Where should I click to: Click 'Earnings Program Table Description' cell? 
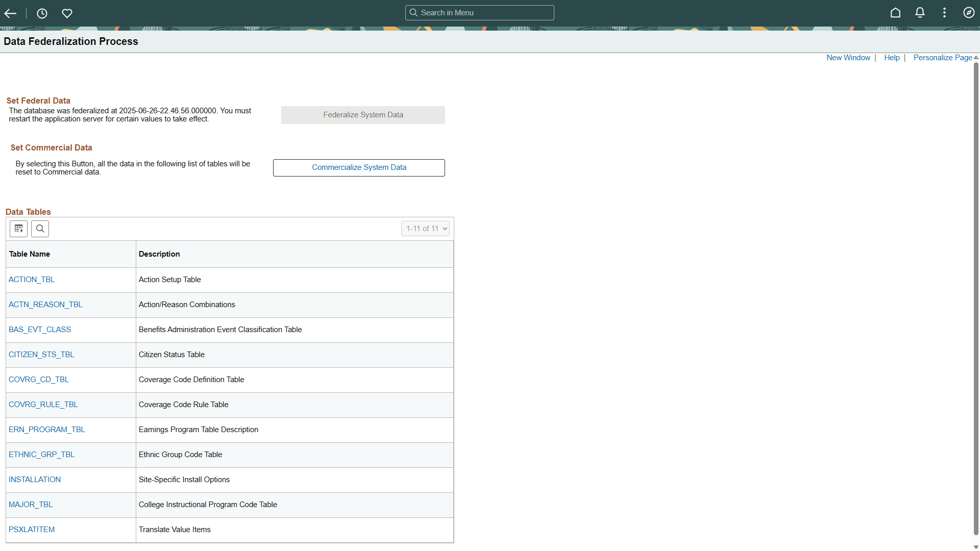[295, 430]
